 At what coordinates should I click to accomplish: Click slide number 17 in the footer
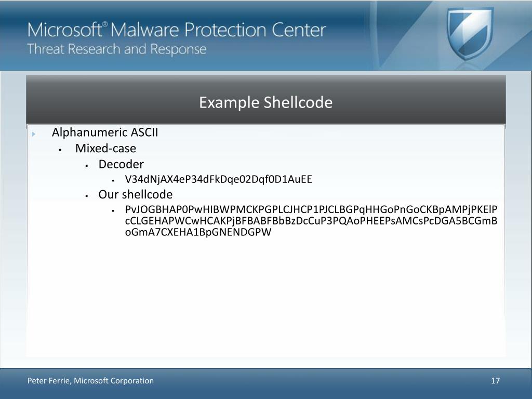tap(495, 381)
